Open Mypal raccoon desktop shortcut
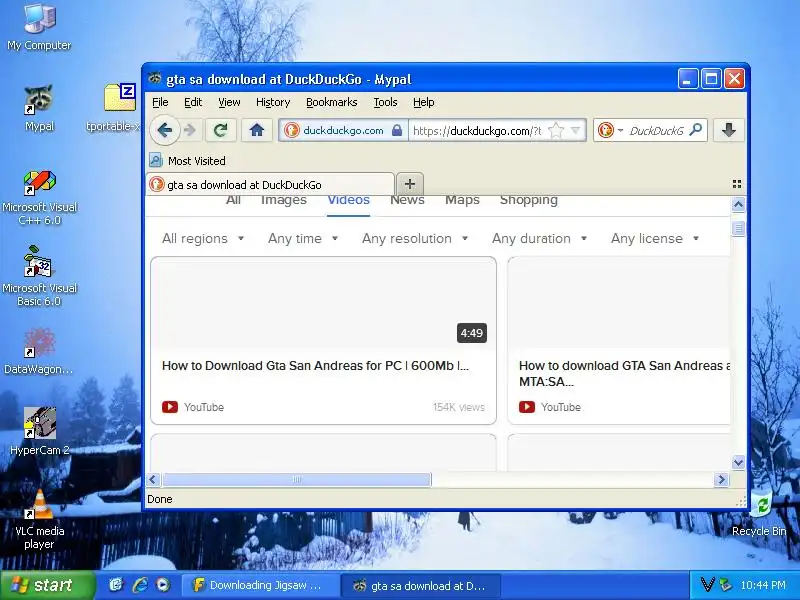Screen dimensions: 800x600 pos(39,108)
